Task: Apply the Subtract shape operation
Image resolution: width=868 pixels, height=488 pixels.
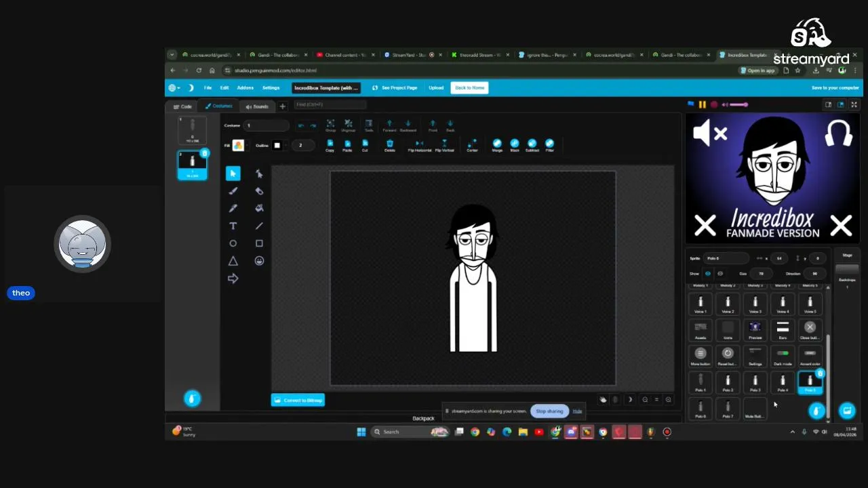Action: click(532, 145)
